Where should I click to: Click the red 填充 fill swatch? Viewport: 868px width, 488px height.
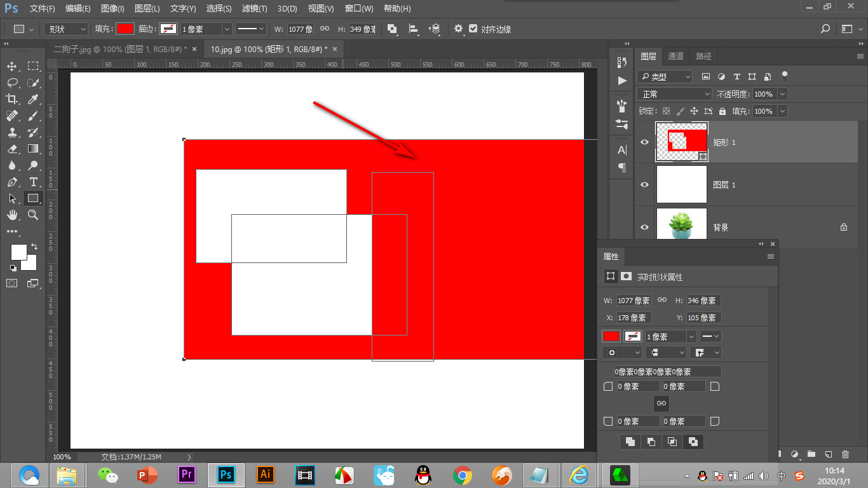pyautogui.click(x=125, y=29)
